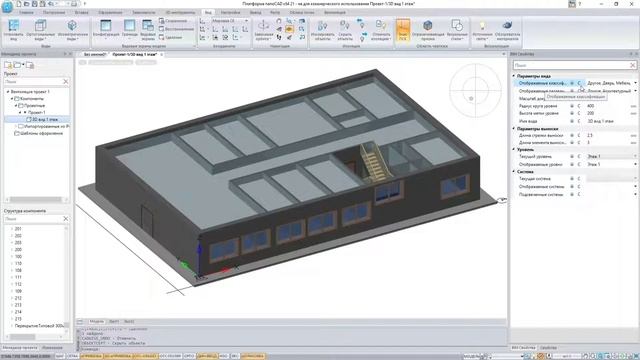Image resolution: width=640 pixels, height=360 pixels.
Task: Click Радиус круга уровня value 400
Action: [x=590, y=106]
